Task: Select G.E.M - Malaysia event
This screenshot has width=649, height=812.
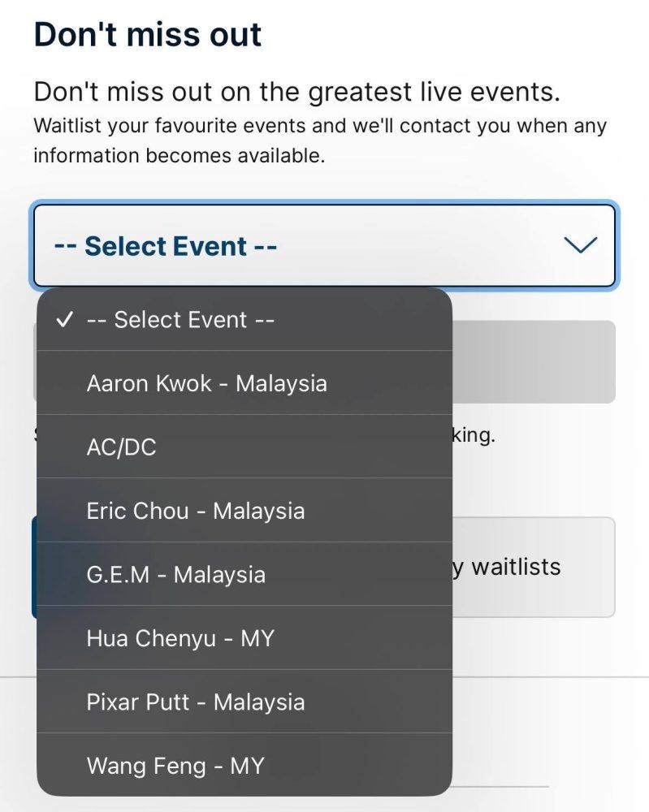Action: (175, 574)
